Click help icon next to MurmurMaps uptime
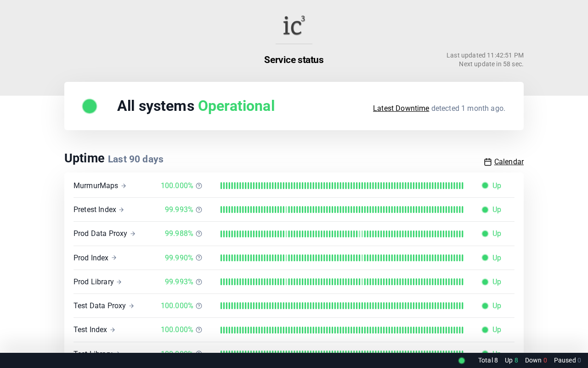 (199, 186)
